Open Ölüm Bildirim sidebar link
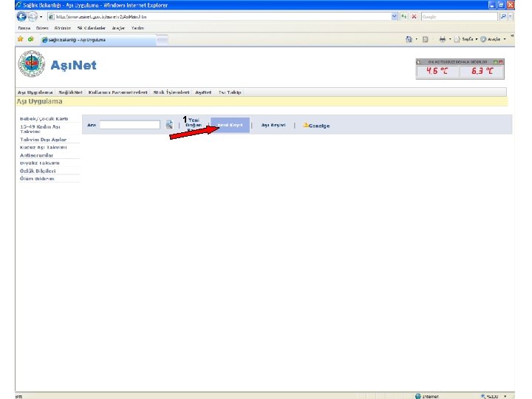The height and width of the screenshot is (399, 532). point(37,179)
